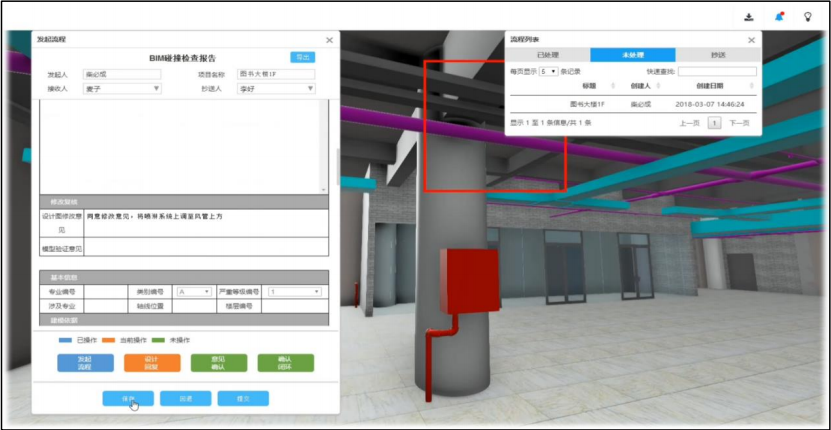Click the blue 已操作 legend swatch

point(65,340)
